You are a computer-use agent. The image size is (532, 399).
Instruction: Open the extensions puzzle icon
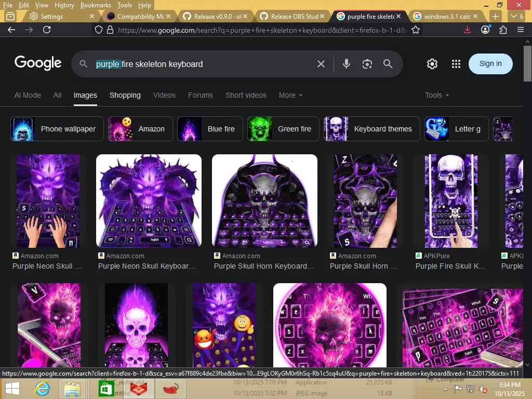[503, 30]
